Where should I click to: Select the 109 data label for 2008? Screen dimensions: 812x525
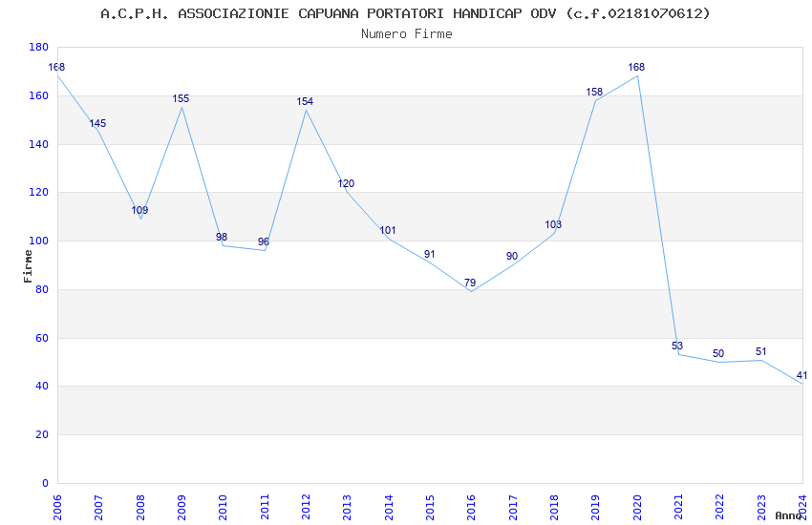click(139, 210)
